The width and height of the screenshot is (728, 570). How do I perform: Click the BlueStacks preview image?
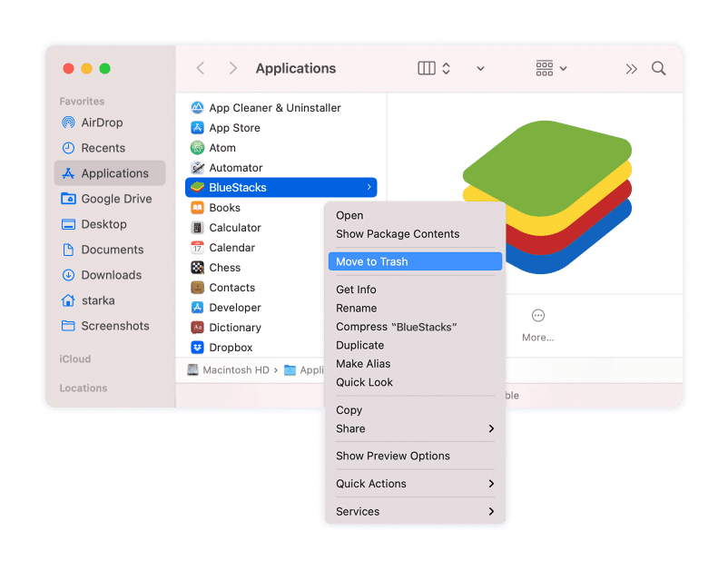click(x=546, y=195)
